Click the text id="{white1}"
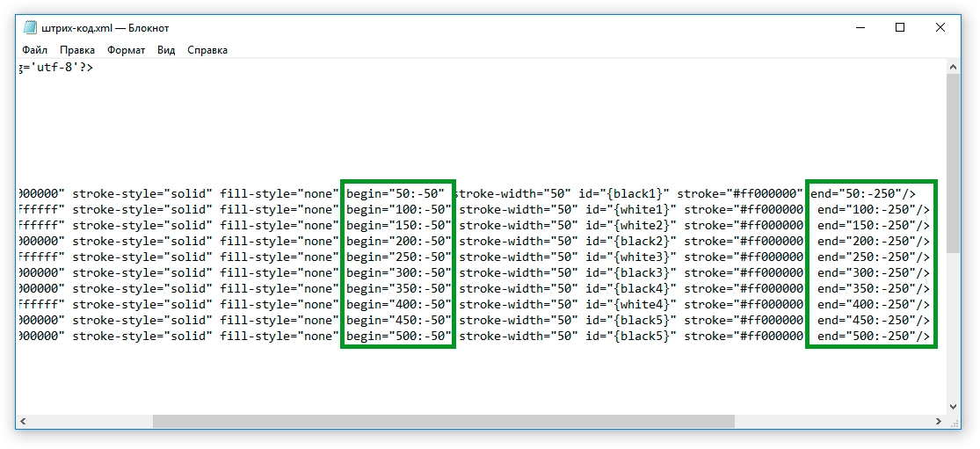 (x=631, y=209)
